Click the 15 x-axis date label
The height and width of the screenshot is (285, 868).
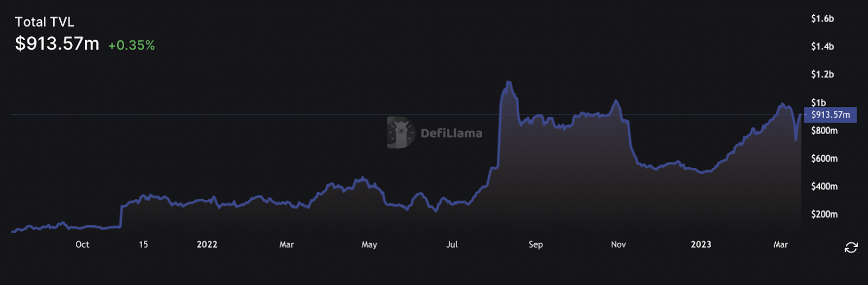coord(143,244)
